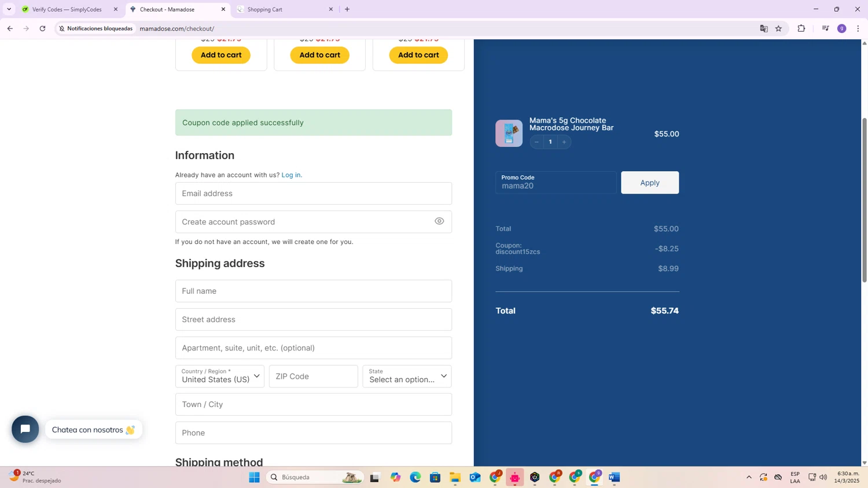Open the browser extensions puzzle icon
The image size is (868, 488).
[x=801, y=28]
